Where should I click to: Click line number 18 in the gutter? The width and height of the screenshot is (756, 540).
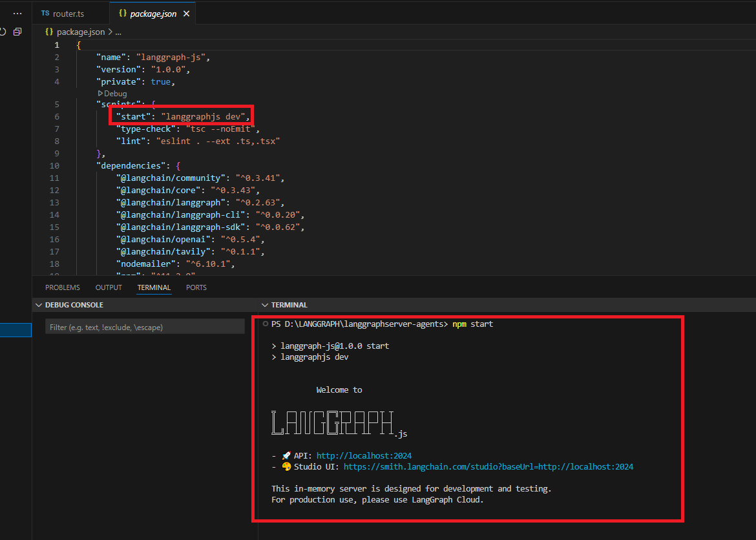[x=54, y=264]
